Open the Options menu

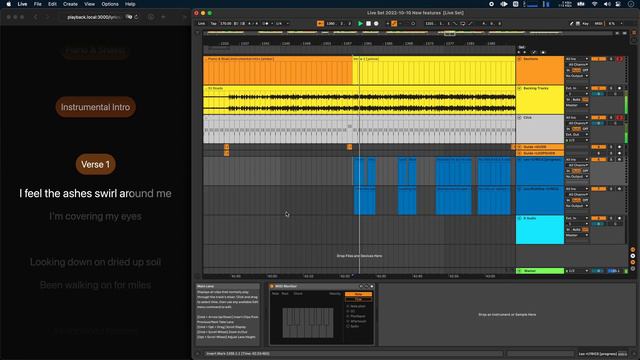(110, 4)
